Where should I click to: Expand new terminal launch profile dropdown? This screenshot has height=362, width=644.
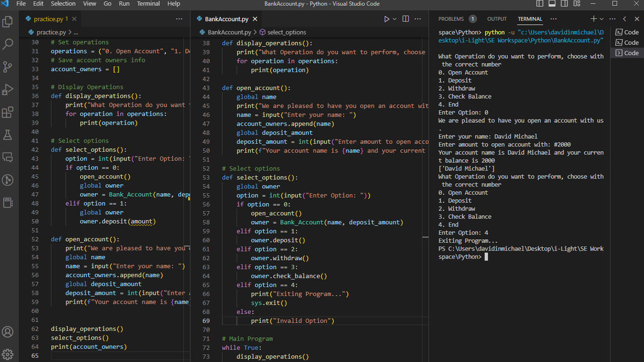[x=601, y=19]
